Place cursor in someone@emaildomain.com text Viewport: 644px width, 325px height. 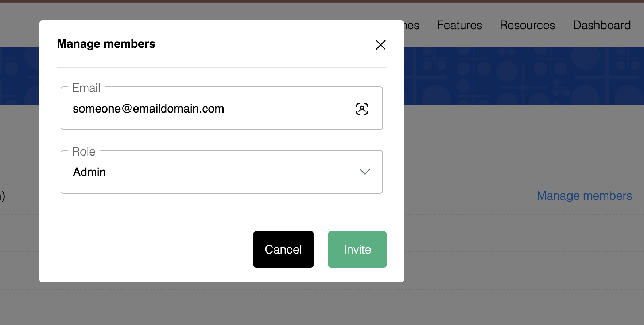pyautogui.click(x=148, y=109)
